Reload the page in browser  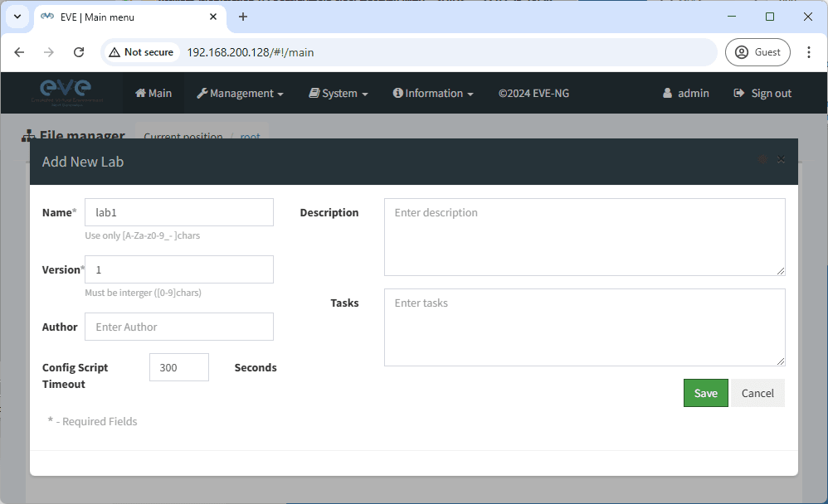pos(79,52)
